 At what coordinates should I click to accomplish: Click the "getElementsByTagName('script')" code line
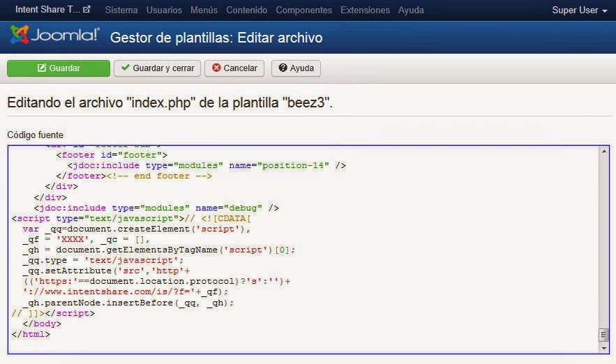tap(159, 250)
